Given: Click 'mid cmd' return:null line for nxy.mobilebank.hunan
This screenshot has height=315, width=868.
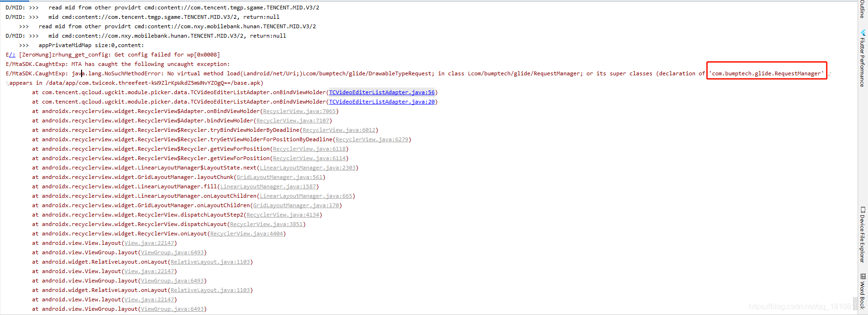Looking at the screenshot, I should [x=167, y=36].
